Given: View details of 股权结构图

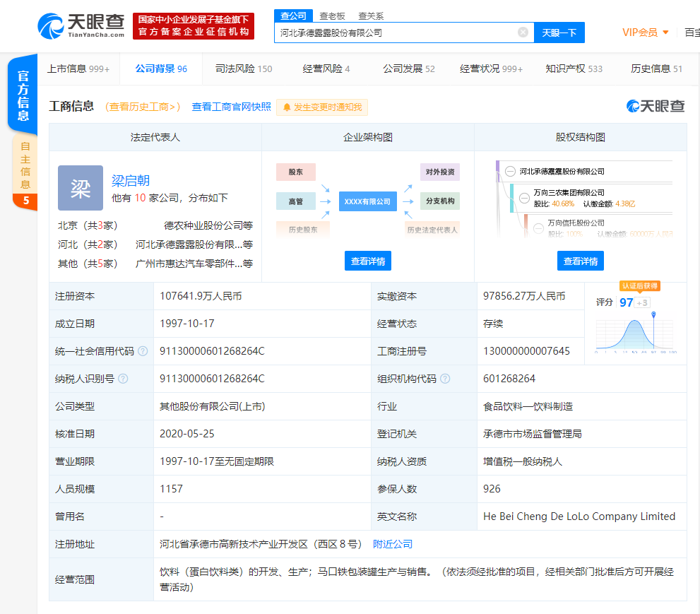Looking at the screenshot, I should tap(581, 261).
